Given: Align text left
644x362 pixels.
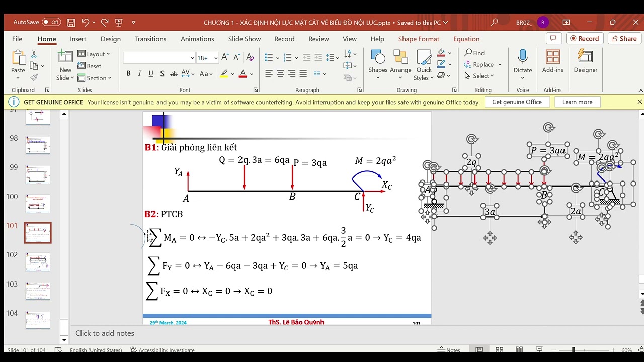Looking at the screenshot, I should (x=269, y=74).
